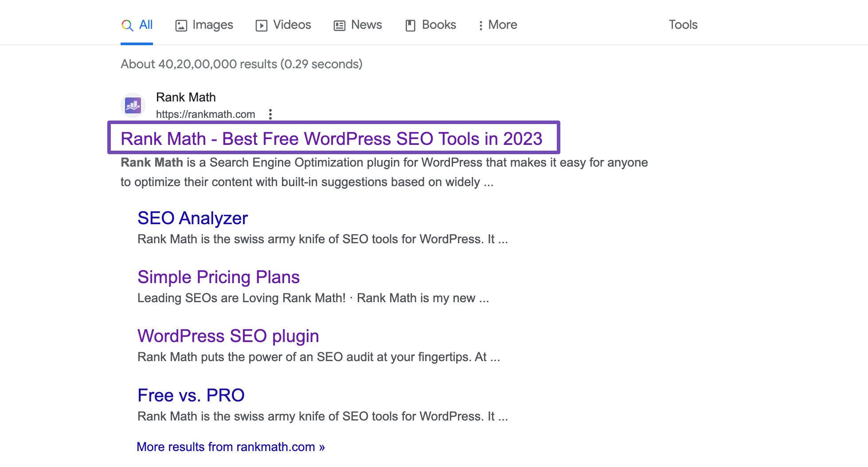This screenshot has height=467, width=868.
Task: Click the https://rankmath.com URL
Action: (206, 114)
